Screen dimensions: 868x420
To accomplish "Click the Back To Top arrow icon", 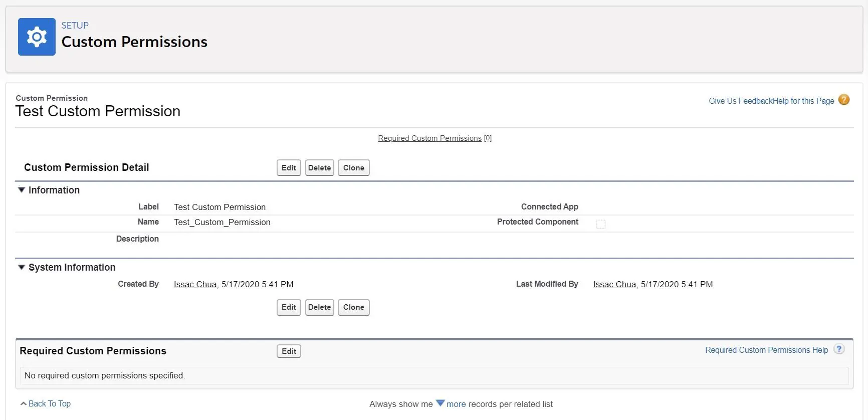I will tap(23, 403).
